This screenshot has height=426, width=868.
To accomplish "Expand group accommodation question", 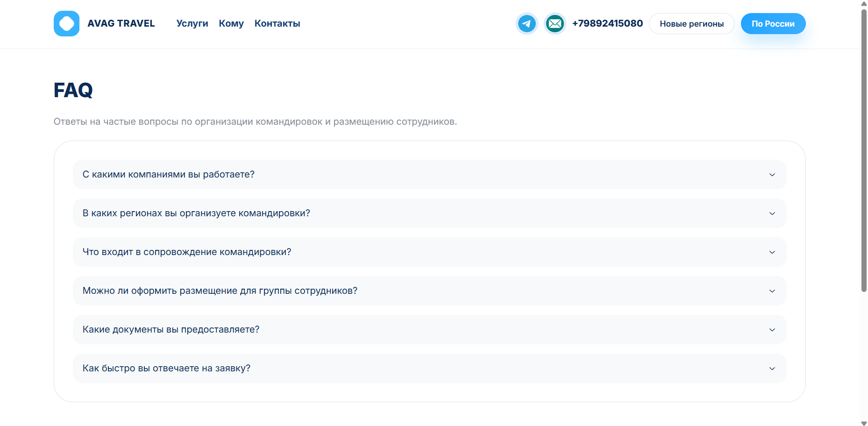I will point(429,291).
